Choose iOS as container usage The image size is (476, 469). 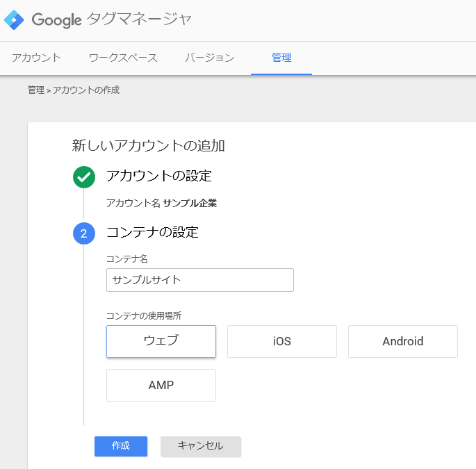pos(282,342)
